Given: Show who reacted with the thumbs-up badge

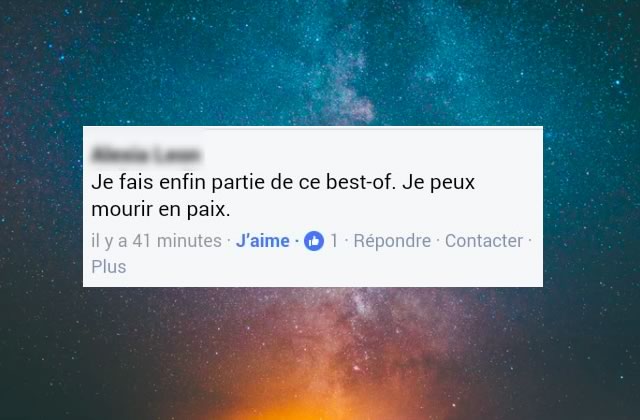Looking at the screenshot, I should click(x=314, y=241).
